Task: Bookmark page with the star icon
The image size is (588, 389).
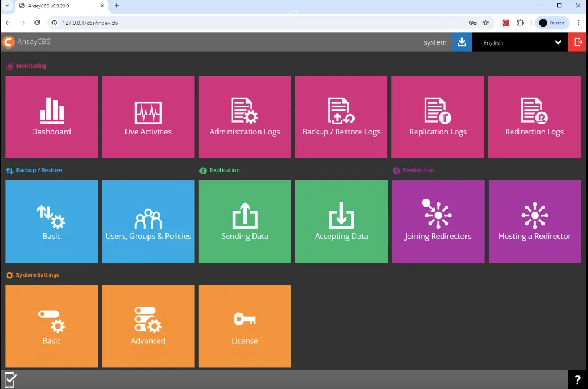Action: pyautogui.click(x=486, y=23)
